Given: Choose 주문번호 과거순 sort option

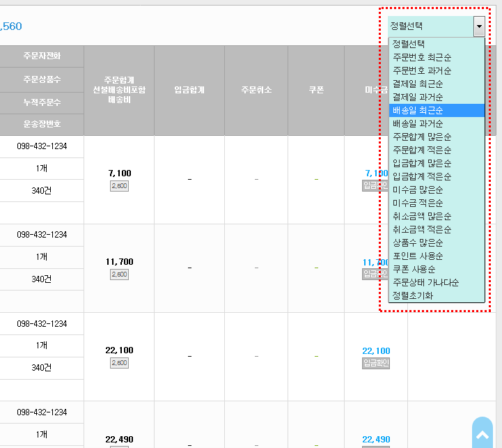Looking at the screenshot, I should 422,70.
